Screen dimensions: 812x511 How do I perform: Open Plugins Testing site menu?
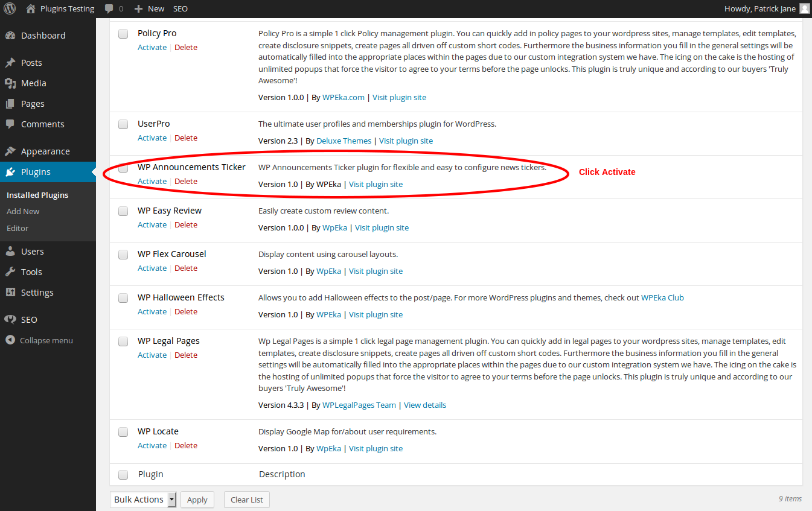[60, 8]
